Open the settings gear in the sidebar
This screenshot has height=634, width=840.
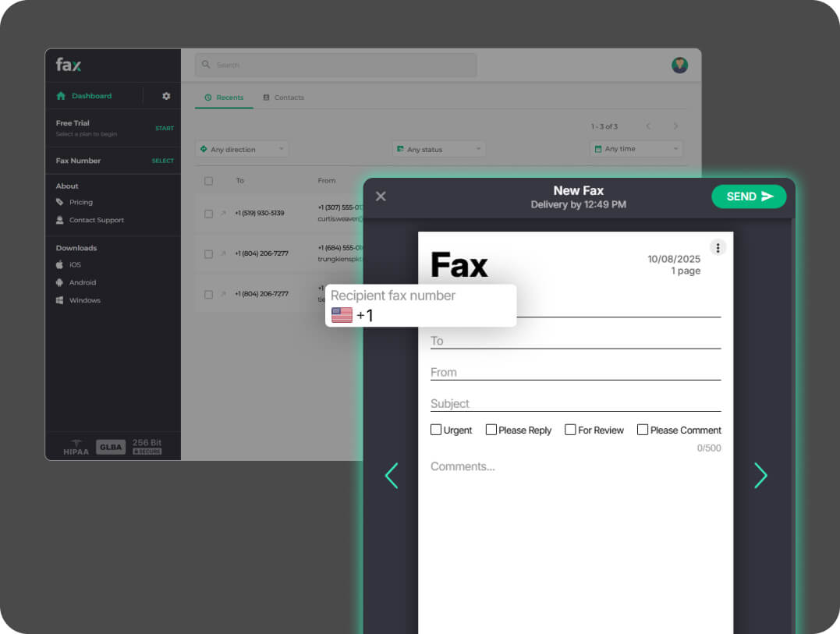coord(165,94)
